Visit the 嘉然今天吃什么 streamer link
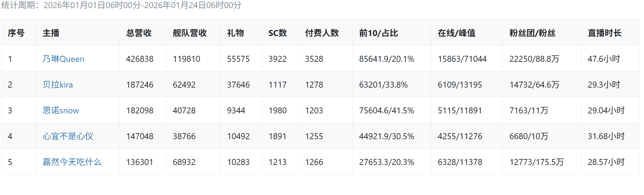The height and width of the screenshot is (195, 644). (x=72, y=162)
